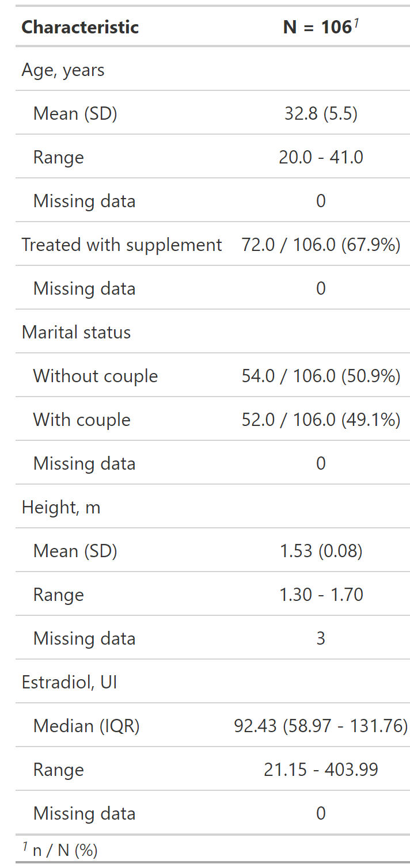Screen dimensions: 410x868
Task: Click the value 72.0 / 106.0 (67.9%)
Action: pyautogui.click(x=321, y=245)
